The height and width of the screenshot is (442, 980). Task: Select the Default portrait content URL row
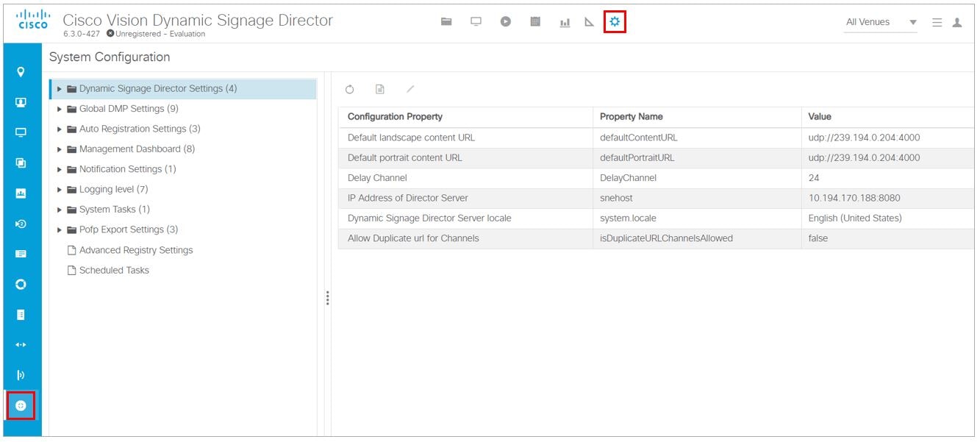[656, 158]
